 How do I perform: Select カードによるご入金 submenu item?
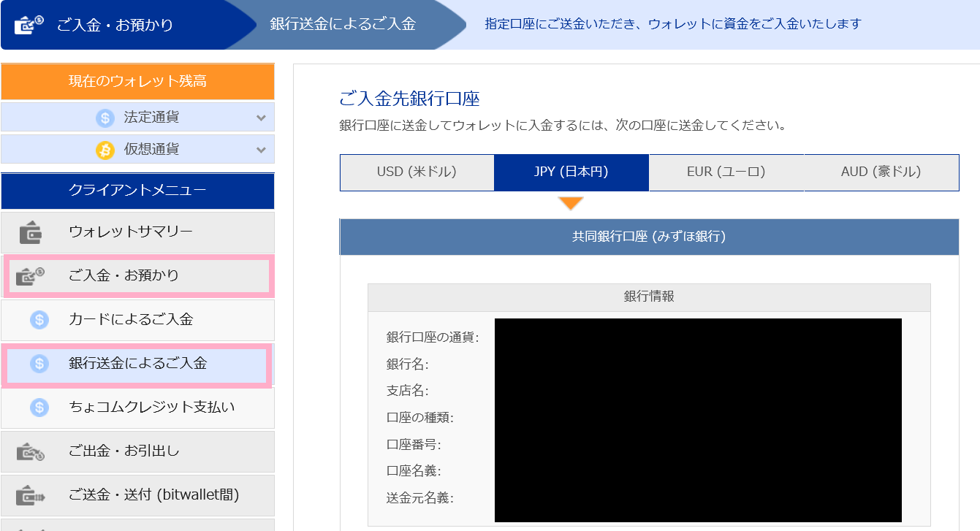click(x=137, y=320)
